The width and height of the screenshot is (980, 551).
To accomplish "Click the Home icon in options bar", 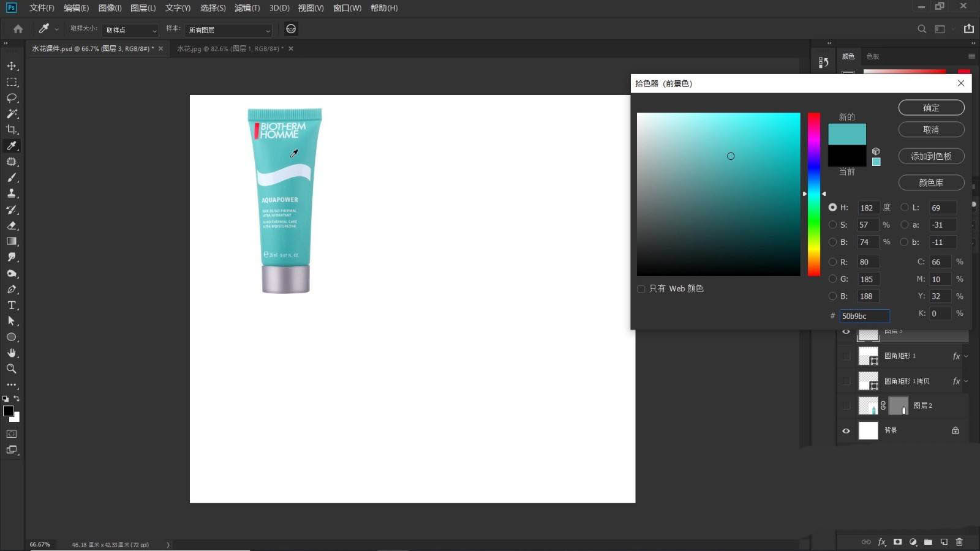I will tap(18, 29).
